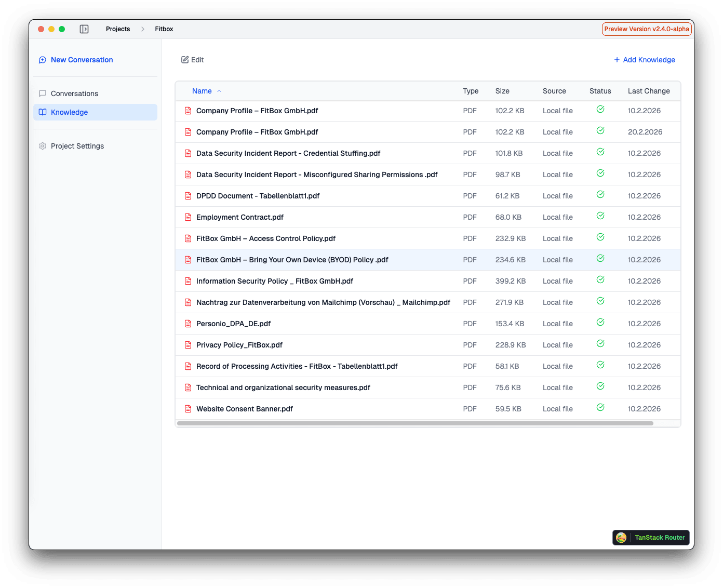
Task: Click the horizontal table scrollbar
Action: click(x=414, y=423)
